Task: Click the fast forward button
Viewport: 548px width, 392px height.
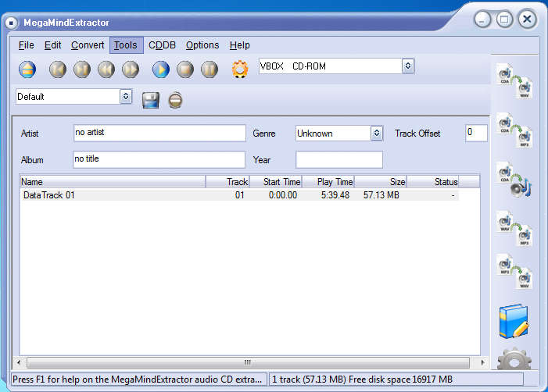Action: point(131,69)
